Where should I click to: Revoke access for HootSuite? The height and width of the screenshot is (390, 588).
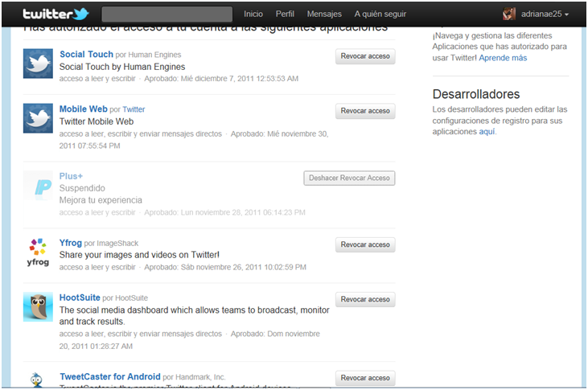pos(365,299)
